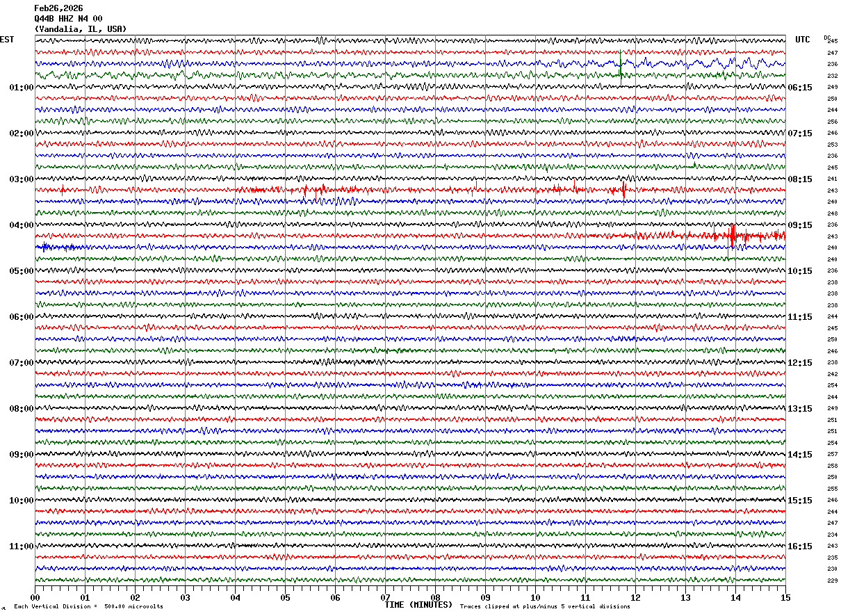Image resolution: width=841 pixels, height=616 pixels.
Task: Click the 07:00 EST hour label
Action: (x=22, y=363)
